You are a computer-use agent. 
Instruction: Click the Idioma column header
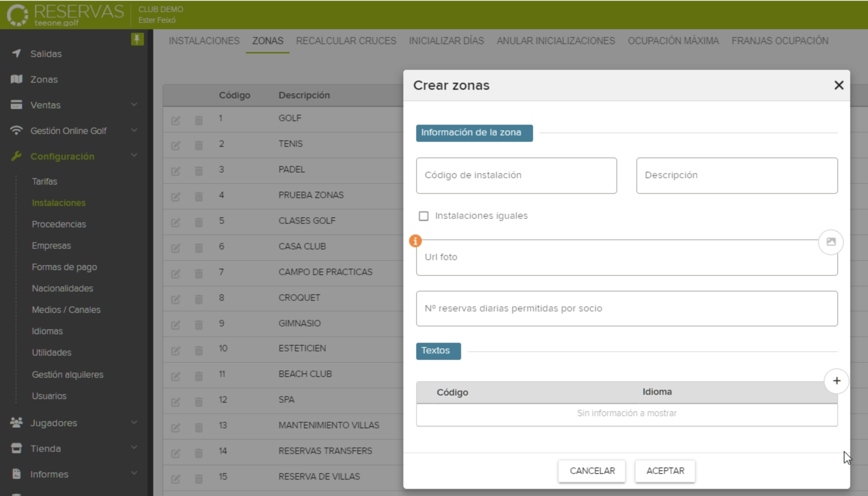(x=657, y=392)
